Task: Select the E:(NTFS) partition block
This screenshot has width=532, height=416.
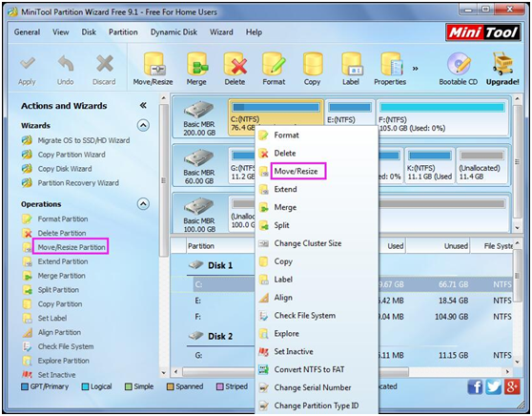Action: tap(350, 113)
